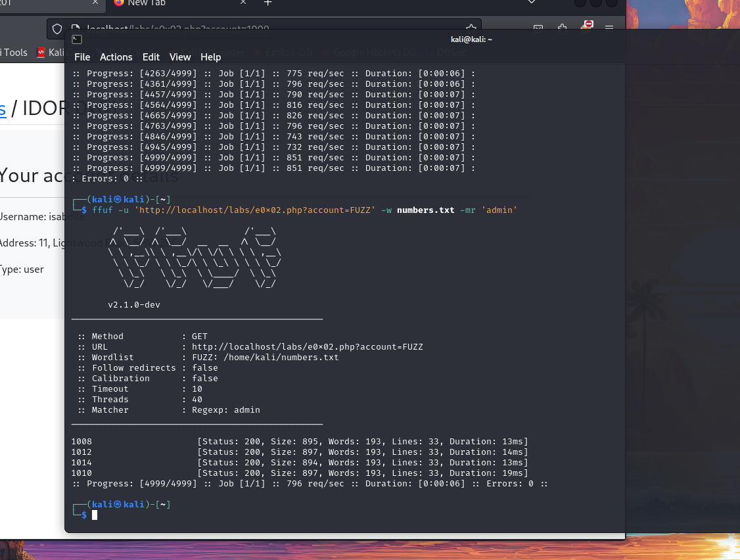Open the Edit menu in terminal

pyautogui.click(x=151, y=57)
